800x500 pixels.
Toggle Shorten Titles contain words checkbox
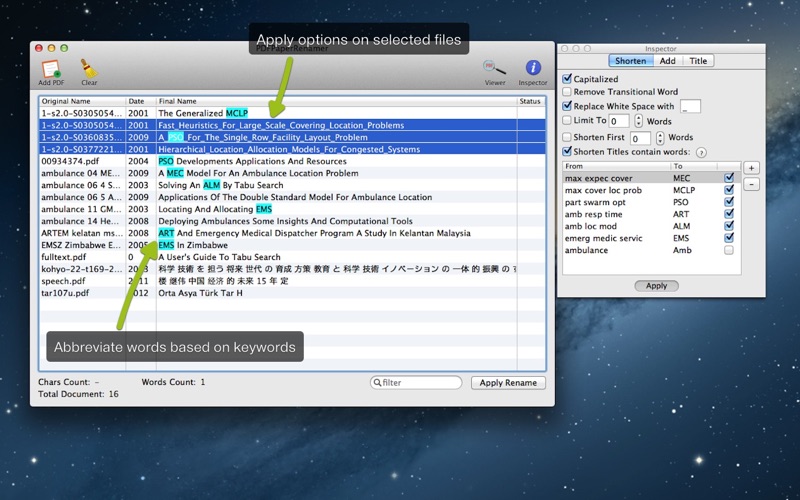pyautogui.click(x=567, y=151)
